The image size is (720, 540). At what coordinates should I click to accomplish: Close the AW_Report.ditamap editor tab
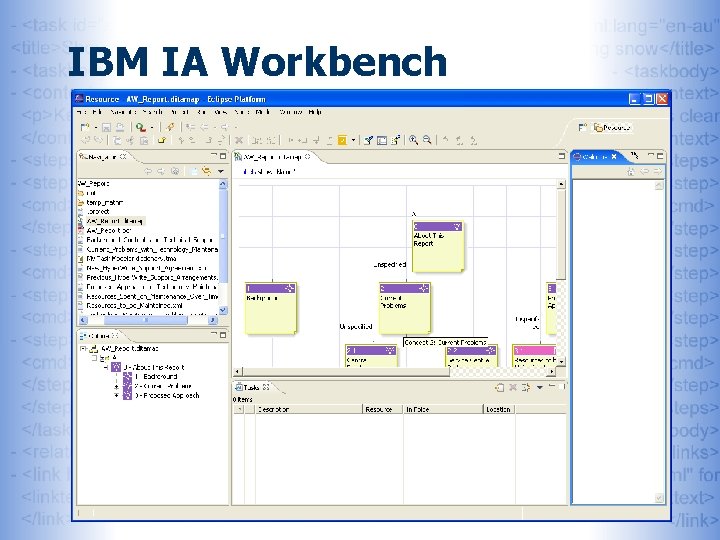308,157
